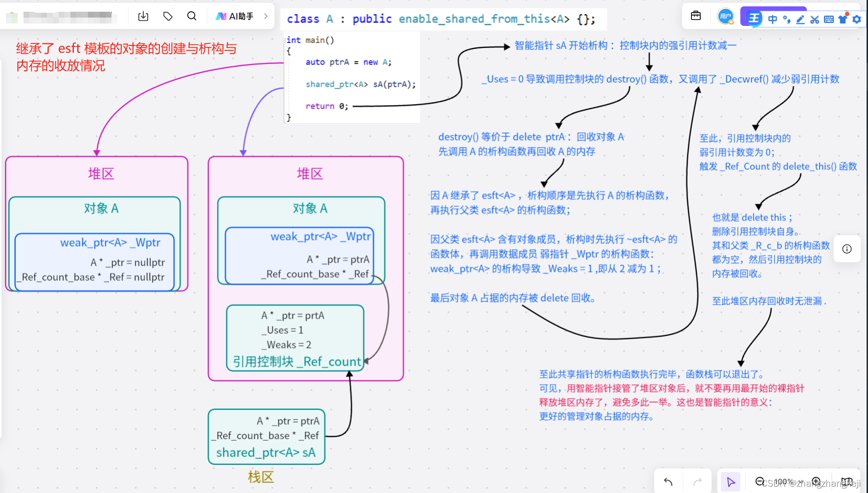The height and width of the screenshot is (493, 868).
Task: Open the minimap icon at bottom right
Action: point(846,482)
